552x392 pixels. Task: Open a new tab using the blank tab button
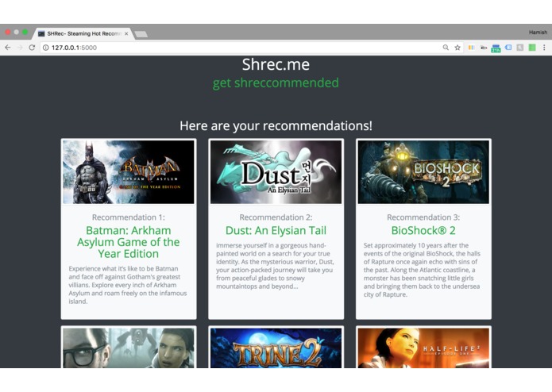coord(141,34)
